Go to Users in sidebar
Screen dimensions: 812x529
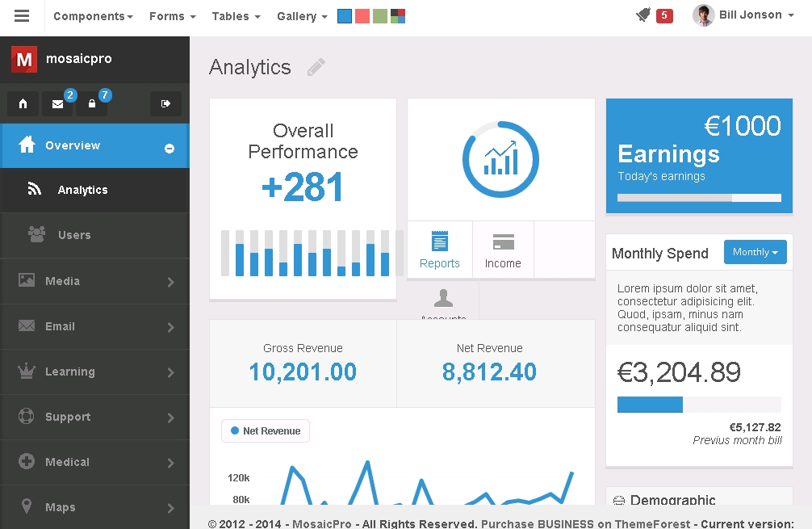(74, 235)
